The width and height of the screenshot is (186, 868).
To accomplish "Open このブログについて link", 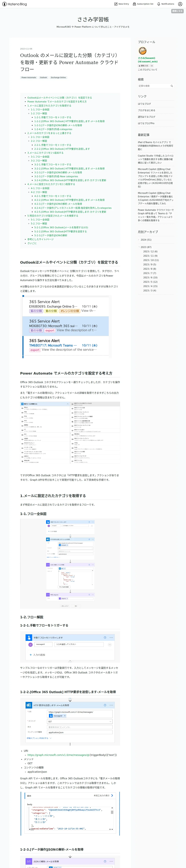I will coord(147,70).
